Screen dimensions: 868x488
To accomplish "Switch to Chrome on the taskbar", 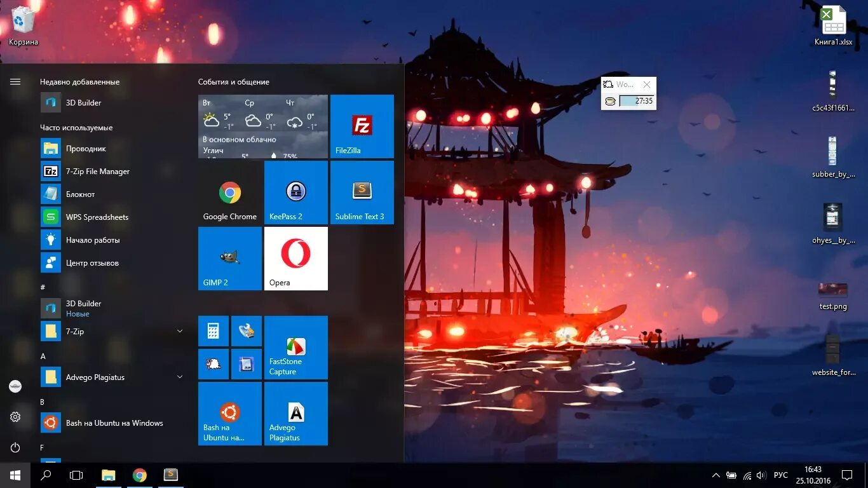I will [140, 475].
